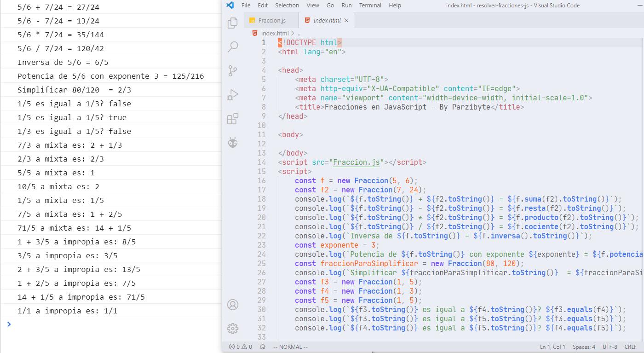Click the html lang="en" tag line

pos(311,52)
